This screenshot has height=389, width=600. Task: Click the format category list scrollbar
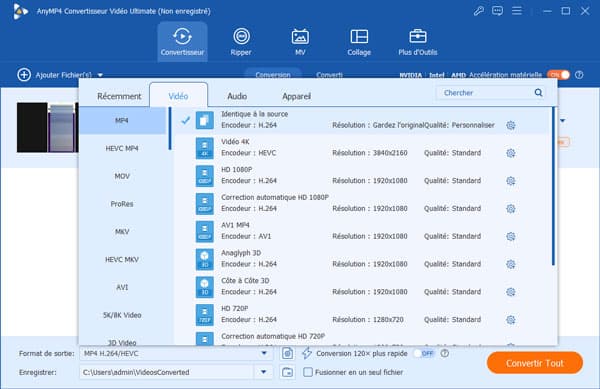(170, 128)
